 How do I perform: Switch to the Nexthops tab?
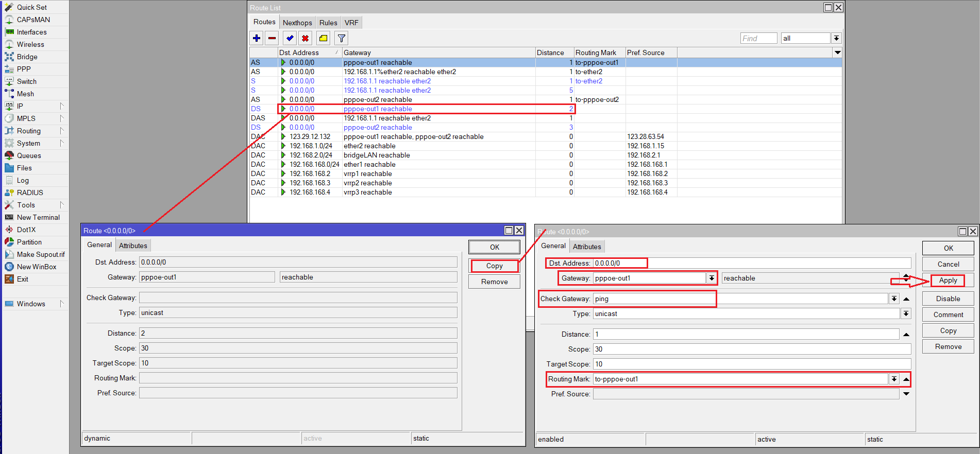(297, 23)
